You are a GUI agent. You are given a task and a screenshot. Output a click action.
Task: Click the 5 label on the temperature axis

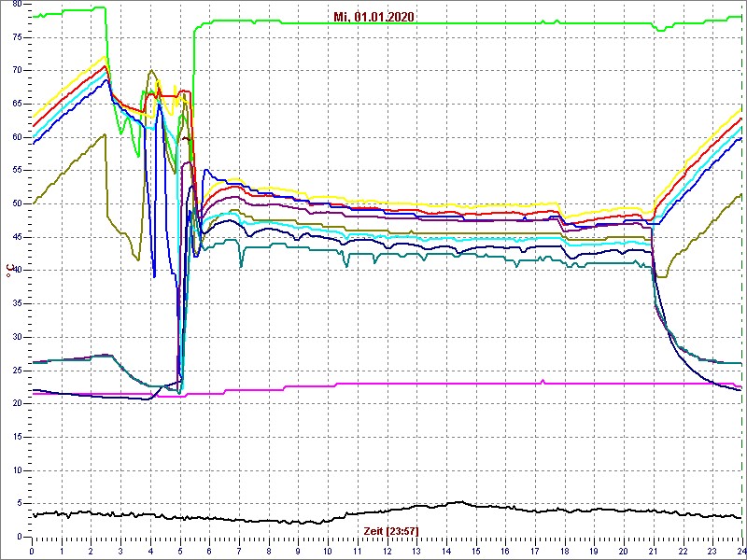click(x=19, y=503)
